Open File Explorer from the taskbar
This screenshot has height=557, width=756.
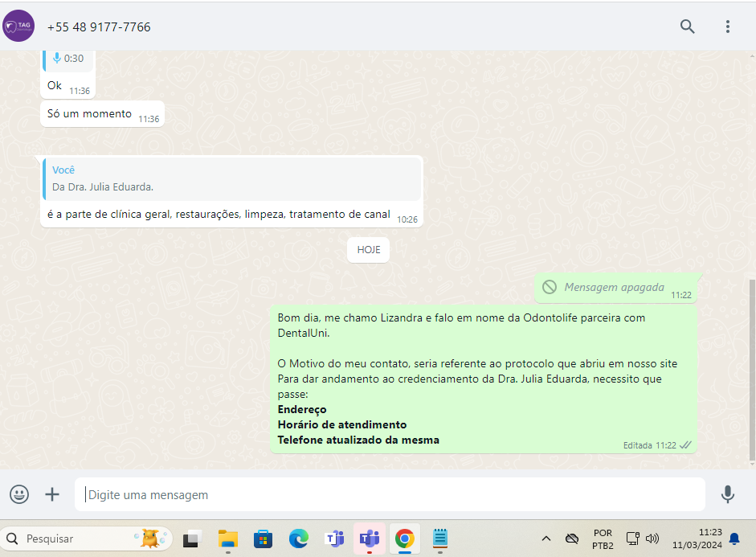(x=227, y=539)
